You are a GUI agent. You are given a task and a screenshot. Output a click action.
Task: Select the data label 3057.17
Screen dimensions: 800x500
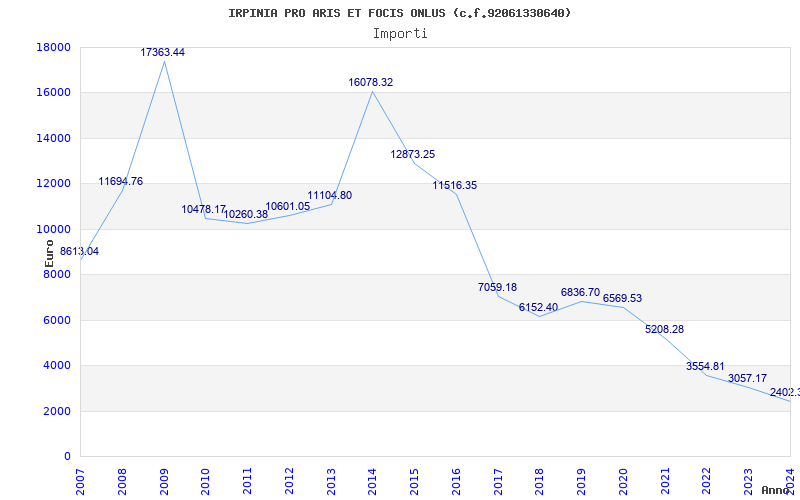(747, 378)
